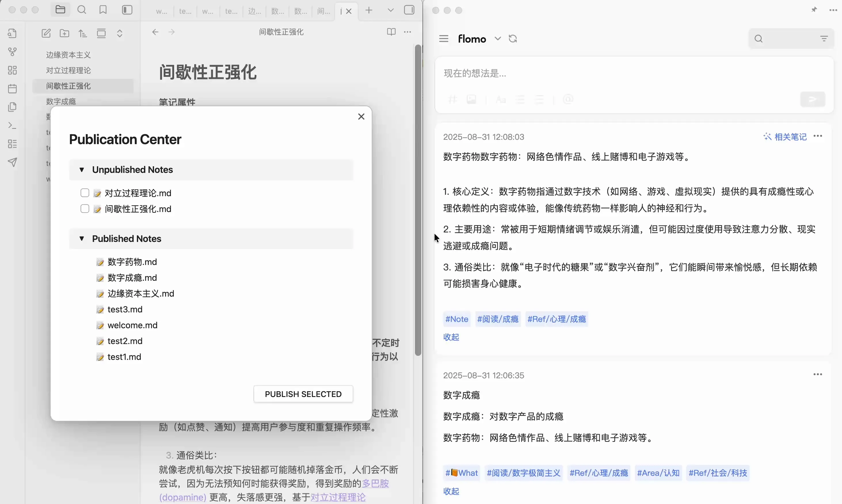Click the paper-plane publish ribbon icon
This screenshot has width=842, height=504.
[x=13, y=162]
